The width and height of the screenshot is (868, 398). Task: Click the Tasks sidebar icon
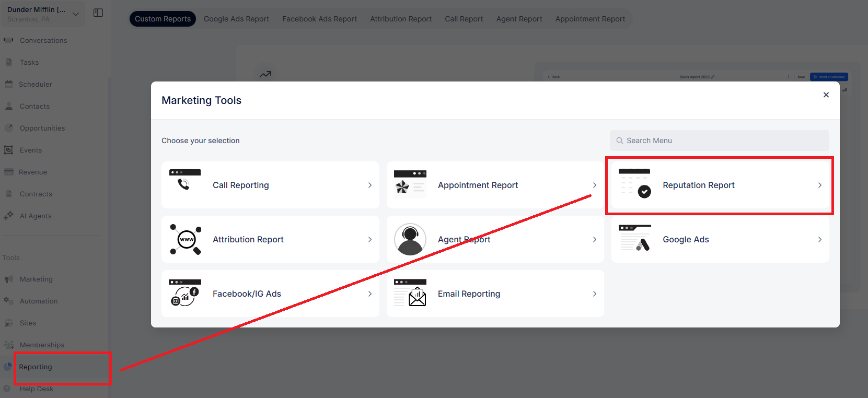tap(9, 62)
